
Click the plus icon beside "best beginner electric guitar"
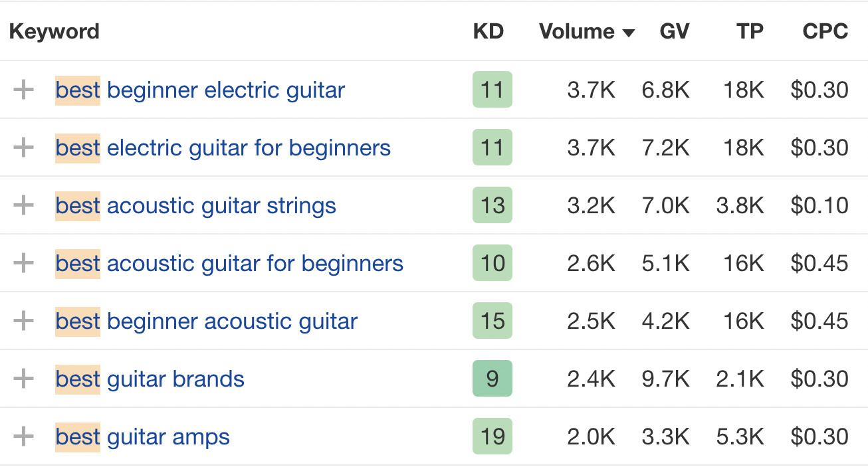pyautogui.click(x=24, y=89)
